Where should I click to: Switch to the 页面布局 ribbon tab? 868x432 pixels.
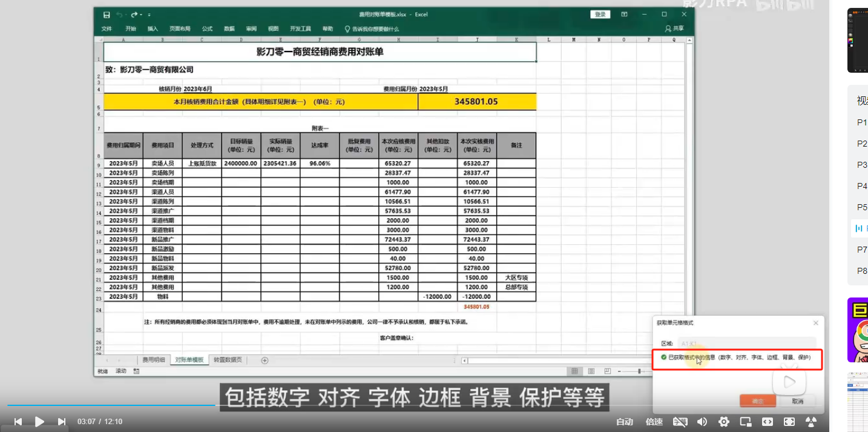[180, 28]
